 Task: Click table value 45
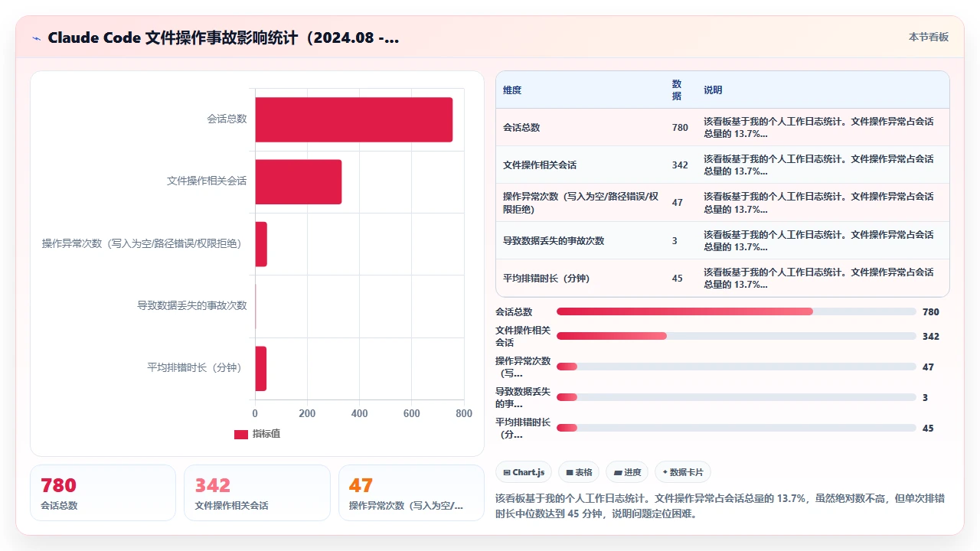(677, 278)
